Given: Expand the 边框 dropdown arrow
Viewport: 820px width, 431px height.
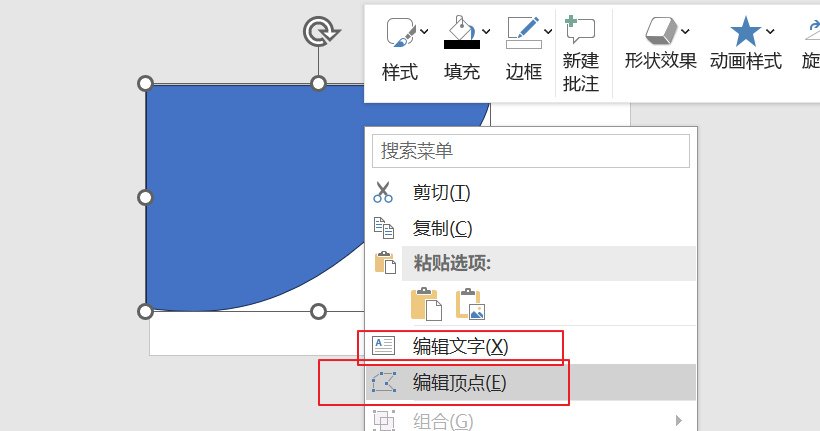Looking at the screenshot, I should click(x=548, y=32).
